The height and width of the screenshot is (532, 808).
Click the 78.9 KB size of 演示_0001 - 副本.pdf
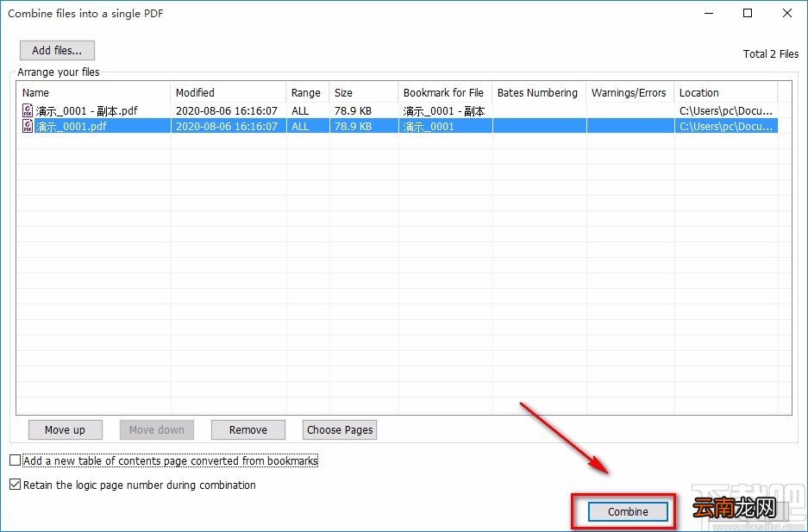coord(353,110)
